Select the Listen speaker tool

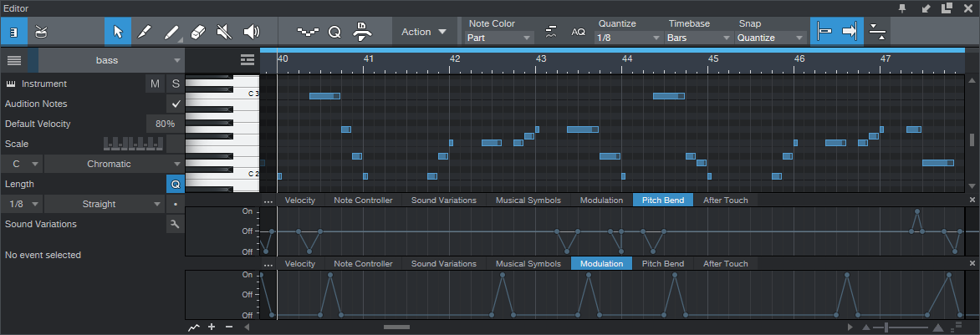click(x=250, y=32)
